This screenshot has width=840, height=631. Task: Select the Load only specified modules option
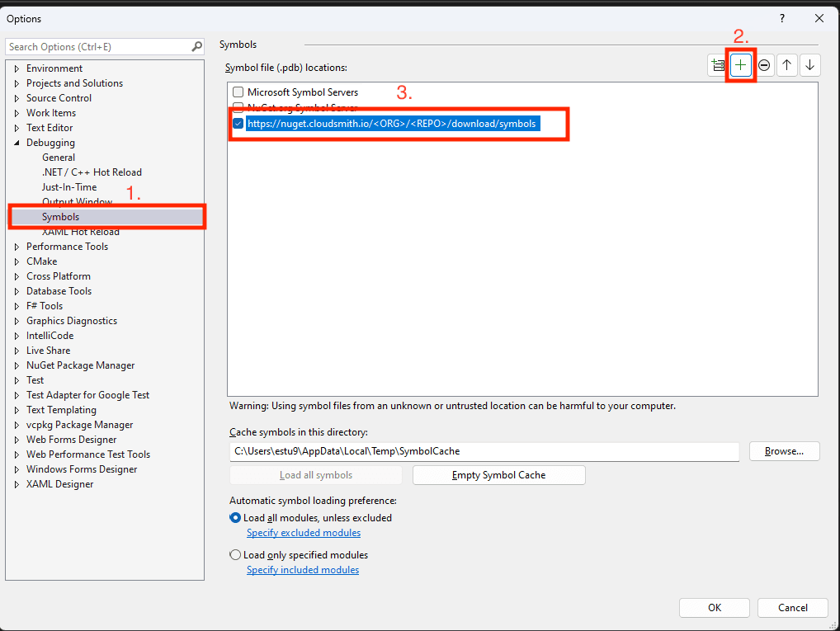pyautogui.click(x=235, y=554)
